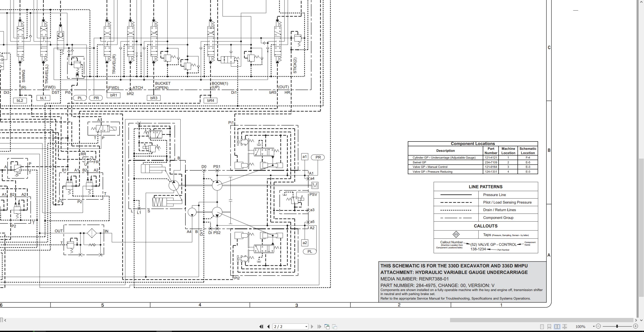Click the 'SWING' valve label

click(x=23, y=76)
